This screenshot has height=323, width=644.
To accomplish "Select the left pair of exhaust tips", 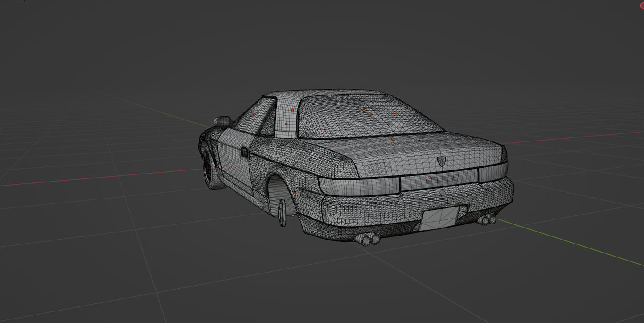I will (368, 239).
